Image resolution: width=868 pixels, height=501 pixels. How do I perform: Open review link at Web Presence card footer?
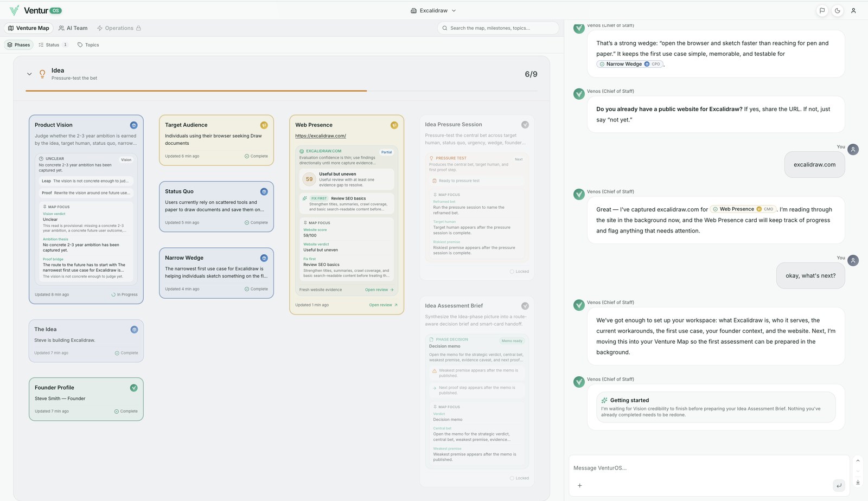click(x=384, y=305)
